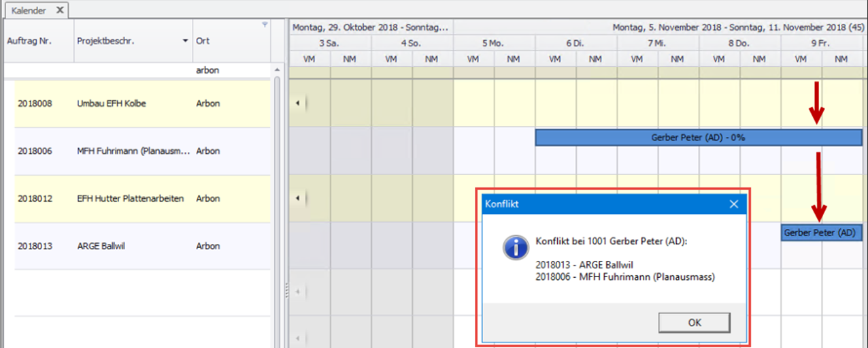Click the '6 Di.' day header
Screen dimensions: 868x348
coord(576,43)
